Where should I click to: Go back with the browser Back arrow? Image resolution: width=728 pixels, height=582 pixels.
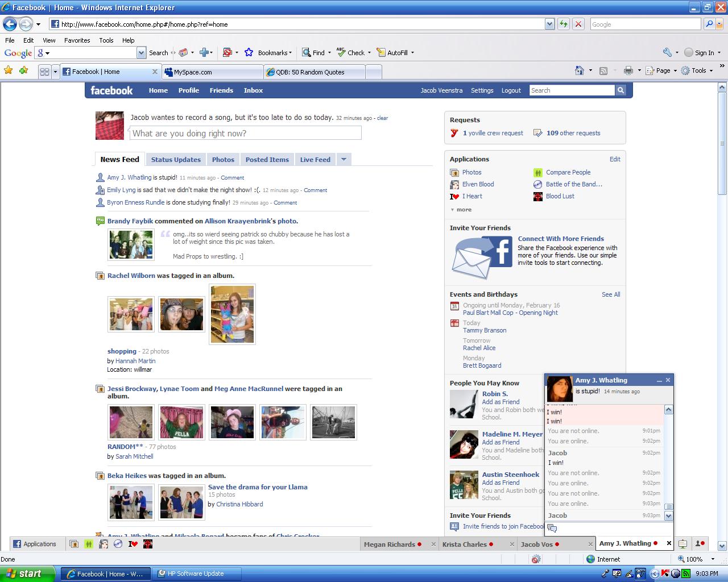coord(10,24)
